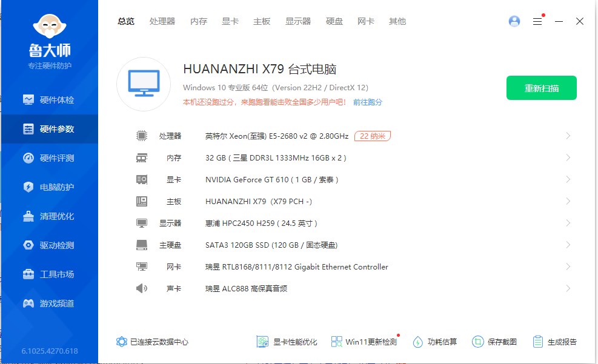The width and height of the screenshot is (598, 364).
Task: Click the 处理器 chip icon
Action: tap(142, 136)
